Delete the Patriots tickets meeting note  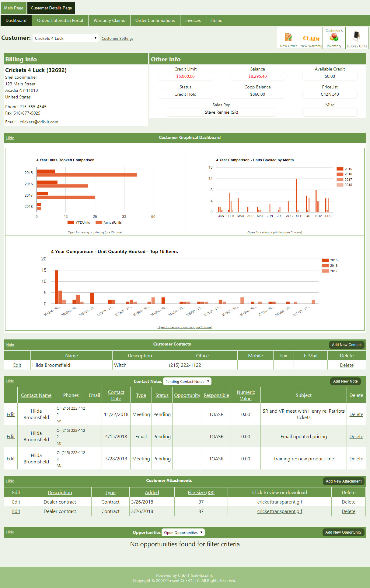pyautogui.click(x=356, y=414)
